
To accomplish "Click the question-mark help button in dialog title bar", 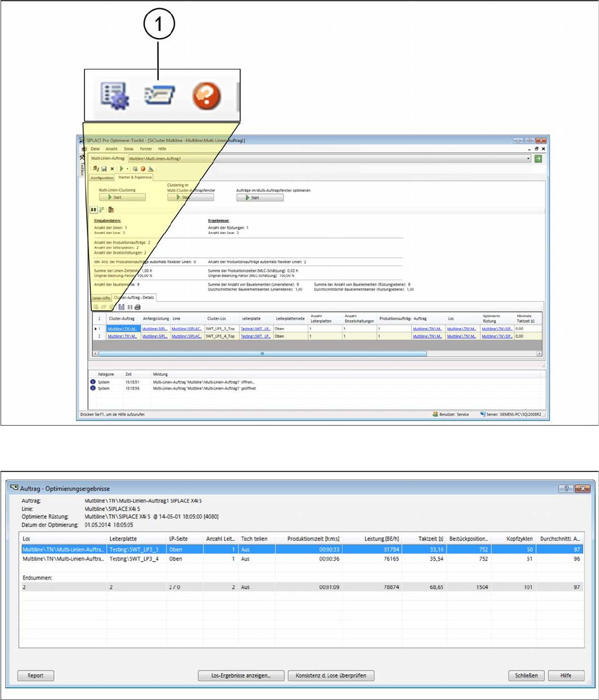I will [x=566, y=488].
